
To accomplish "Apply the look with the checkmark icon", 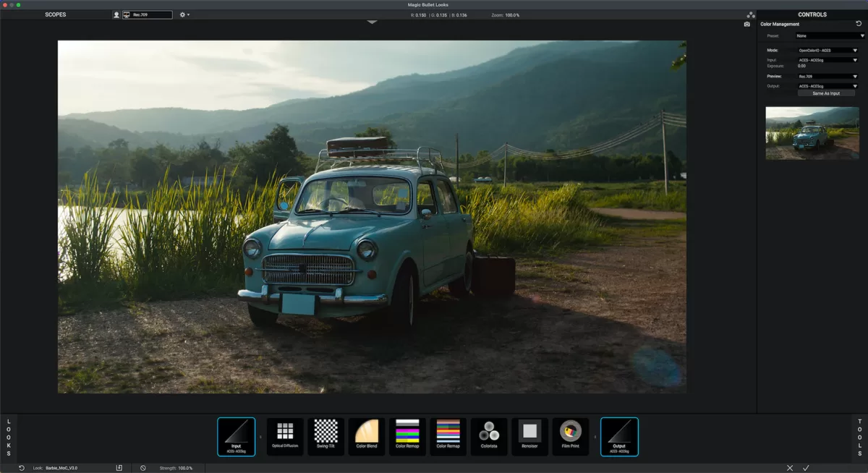I will tap(806, 468).
